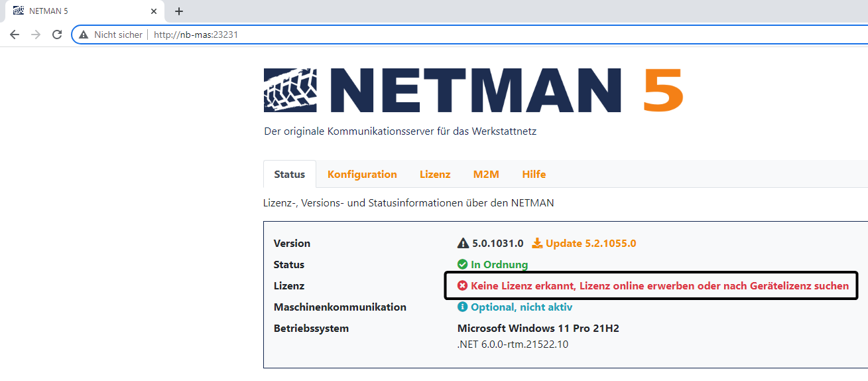This screenshot has height=381, width=868.
Task: Switch to the Konfiguration tab
Action: [x=362, y=175]
